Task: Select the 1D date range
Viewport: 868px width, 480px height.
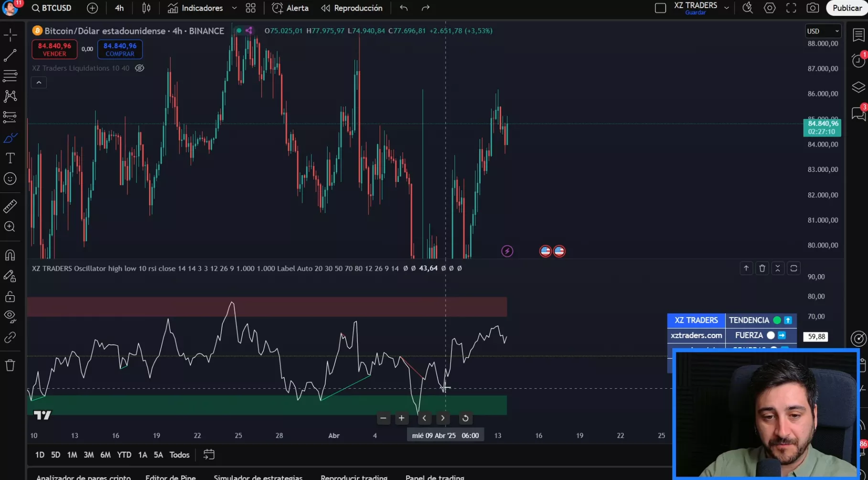Action: pos(40,455)
